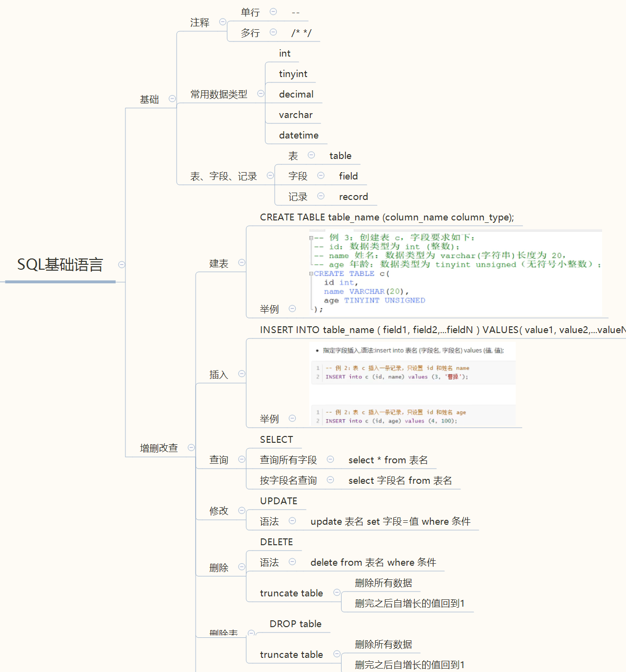Collapse the 多行 comment node

point(273,32)
